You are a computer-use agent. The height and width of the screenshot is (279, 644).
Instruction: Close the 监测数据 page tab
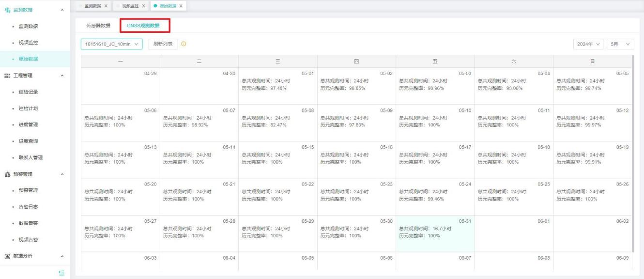coord(106,5)
